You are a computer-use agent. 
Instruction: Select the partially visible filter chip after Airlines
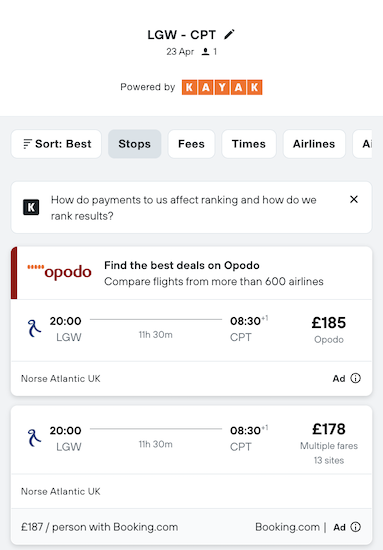click(363, 144)
